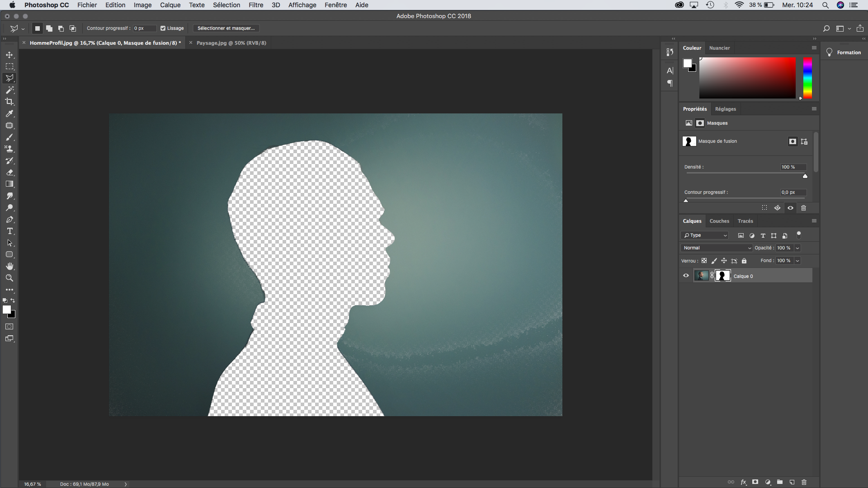Select the Zoom tool
Viewport: 868px width, 488px height.
(9, 278)
